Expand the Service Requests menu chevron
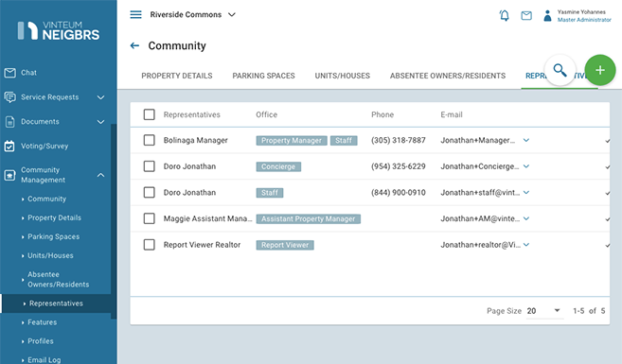Viewport: 622px width, 364px height. (x=100, y=97)
